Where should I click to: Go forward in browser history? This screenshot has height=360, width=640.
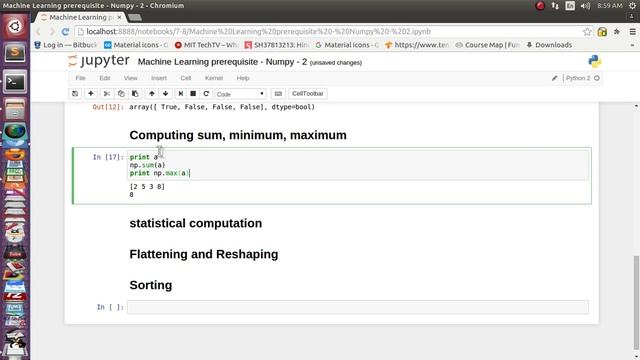[52, 31]
